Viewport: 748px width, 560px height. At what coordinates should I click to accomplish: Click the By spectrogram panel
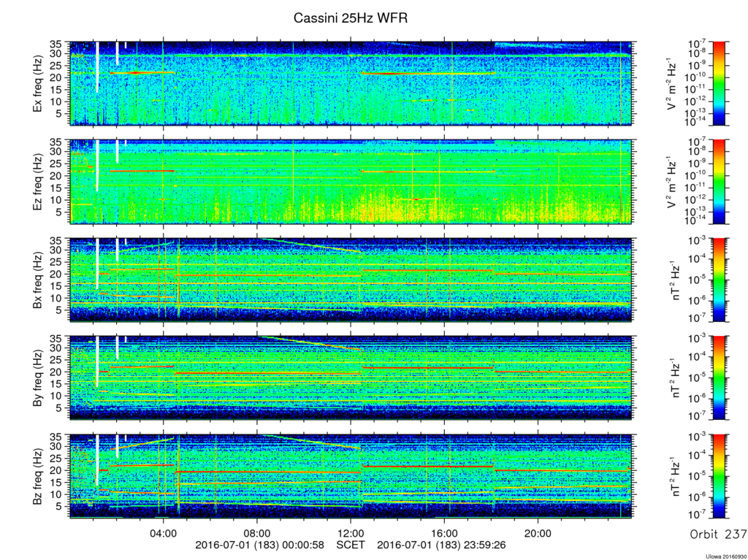tap(351, 378)
